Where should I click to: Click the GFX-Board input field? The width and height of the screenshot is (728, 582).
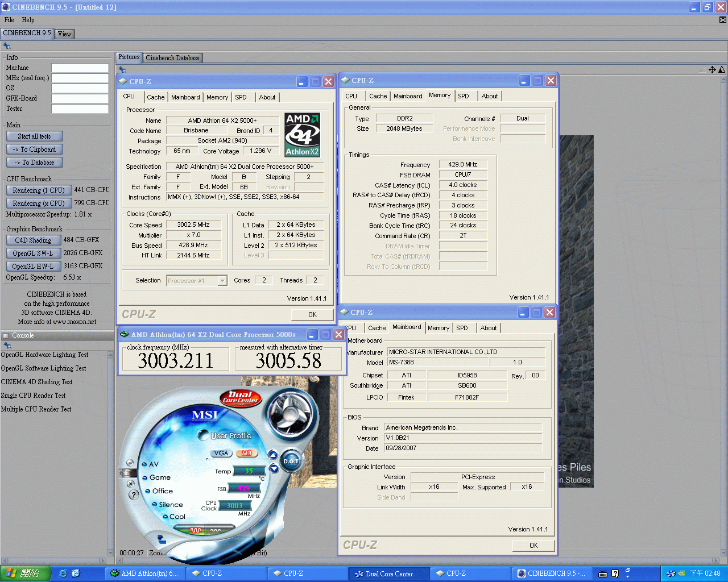pyautogui.click(x=80, y=98)
